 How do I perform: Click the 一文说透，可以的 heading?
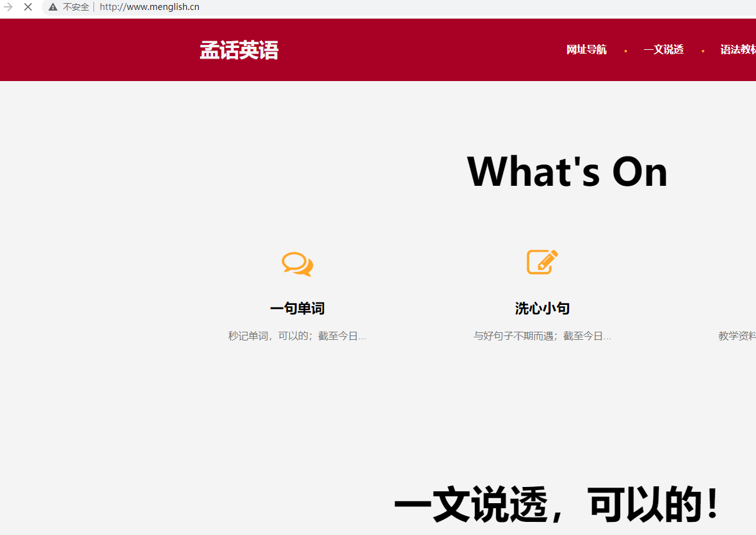556,506
